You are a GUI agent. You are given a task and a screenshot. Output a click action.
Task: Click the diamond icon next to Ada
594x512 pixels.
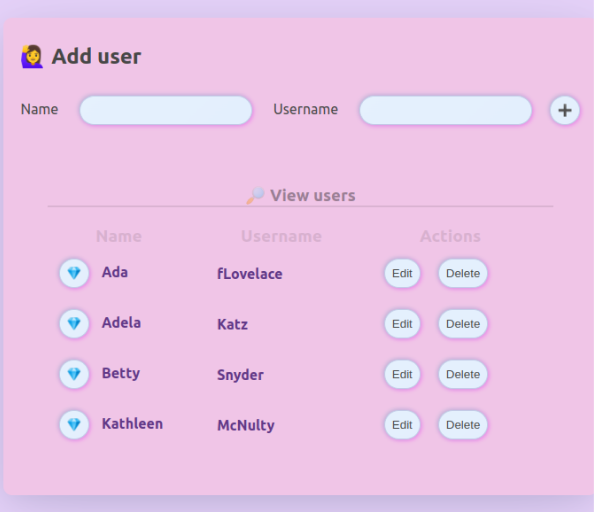[74, 273]
